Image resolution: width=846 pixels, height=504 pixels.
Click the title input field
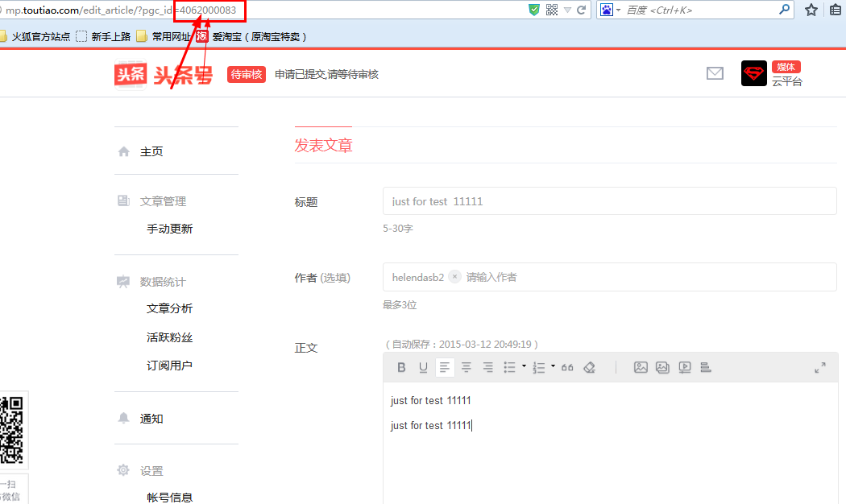coord(610,201)
